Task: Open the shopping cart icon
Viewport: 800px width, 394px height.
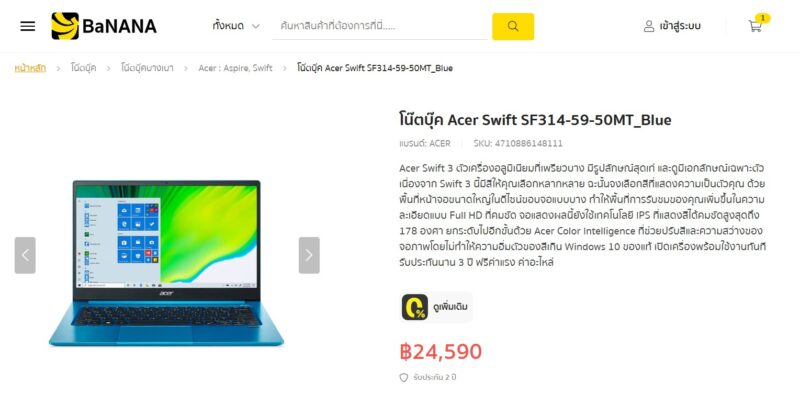Action: point(755,26)
